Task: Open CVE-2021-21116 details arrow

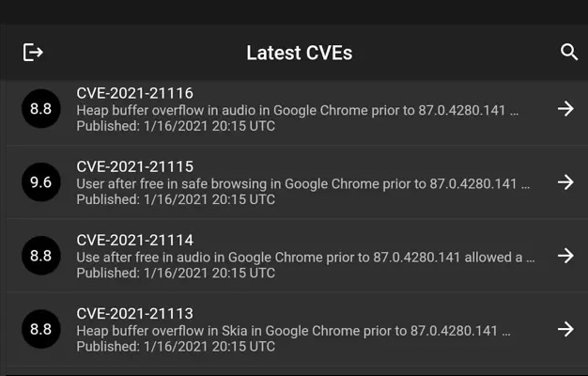Action: tap(565, 109)
